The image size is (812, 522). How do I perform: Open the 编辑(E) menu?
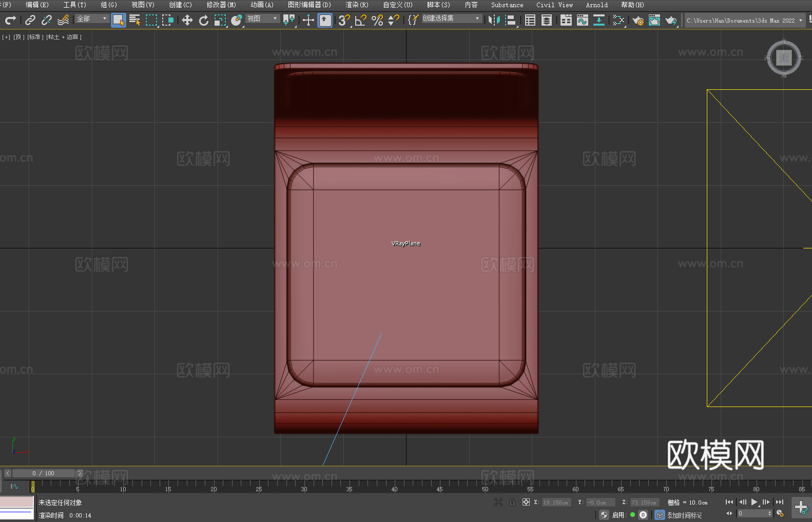[x=37, y=5]
